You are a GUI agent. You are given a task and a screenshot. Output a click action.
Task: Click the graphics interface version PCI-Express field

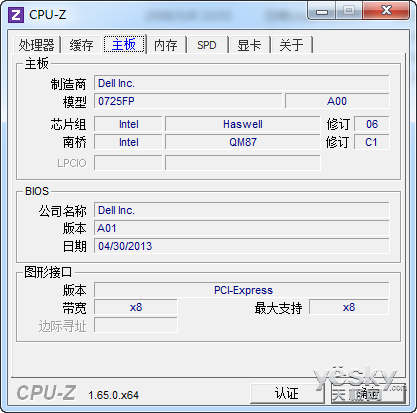tap(242, 290)
